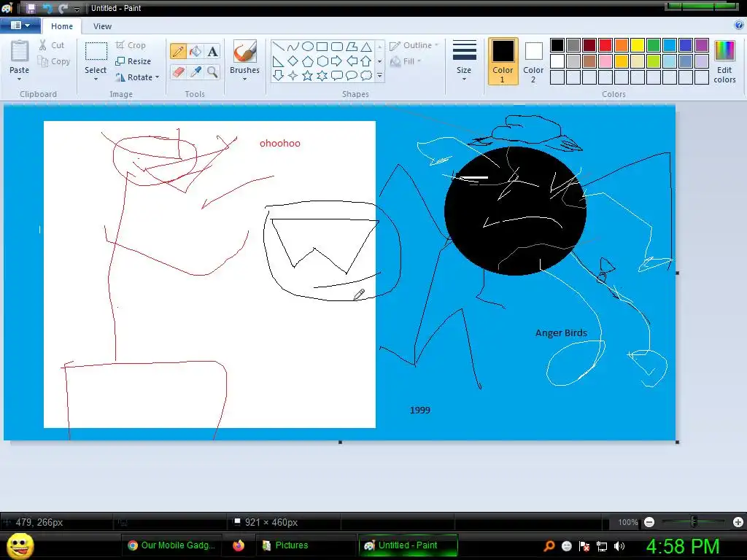Choose the Six-point star shape

(x=322, y=75)
